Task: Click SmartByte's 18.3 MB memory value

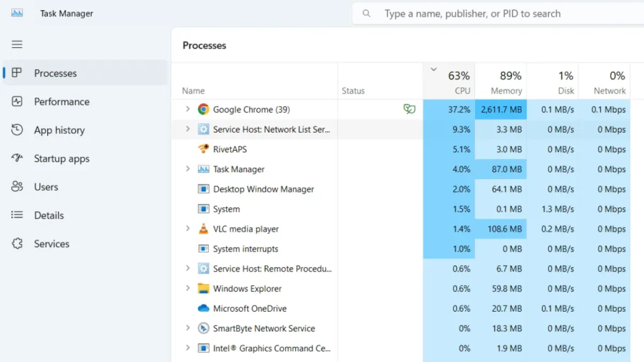Action: pos(507,328)
